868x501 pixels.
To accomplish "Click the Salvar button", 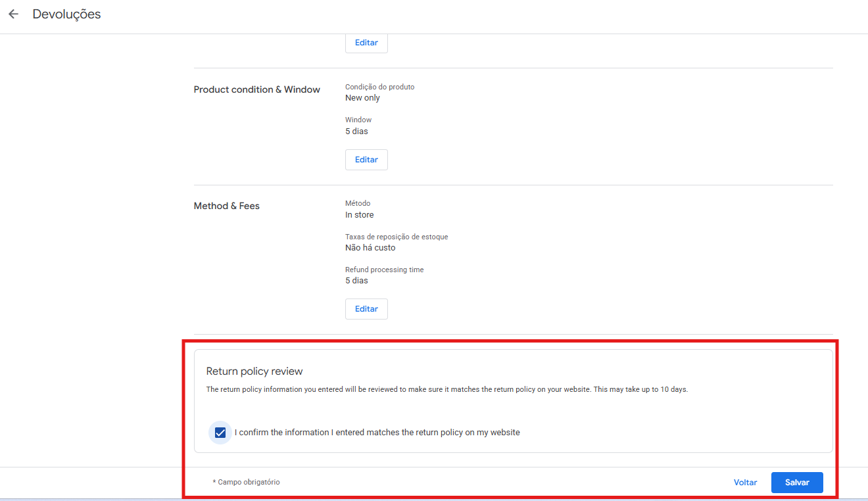I will pos(796,483).
